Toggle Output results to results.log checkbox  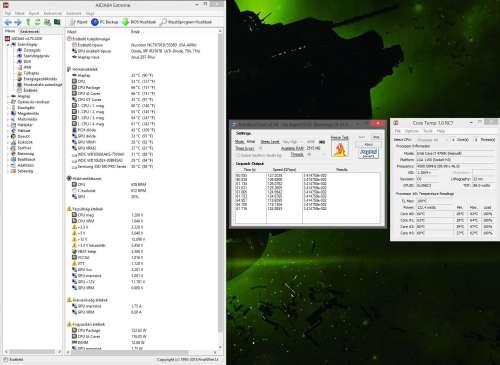click(238, 155)
